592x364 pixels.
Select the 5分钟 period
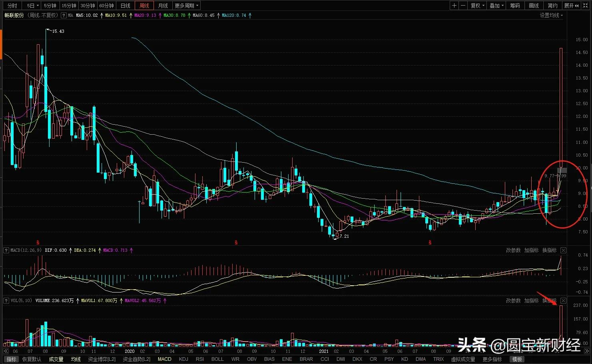click(x=50, y=6)
